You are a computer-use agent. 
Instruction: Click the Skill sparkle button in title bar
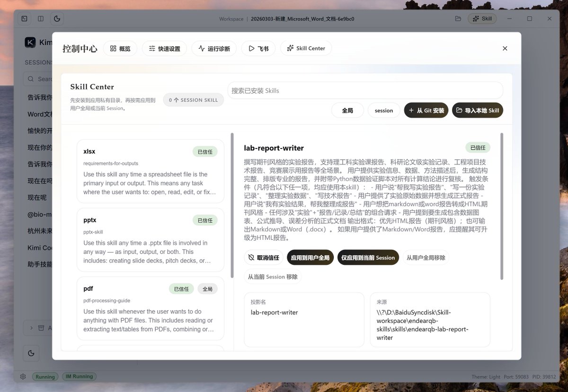pyautogui.click(x=482, y=19)
